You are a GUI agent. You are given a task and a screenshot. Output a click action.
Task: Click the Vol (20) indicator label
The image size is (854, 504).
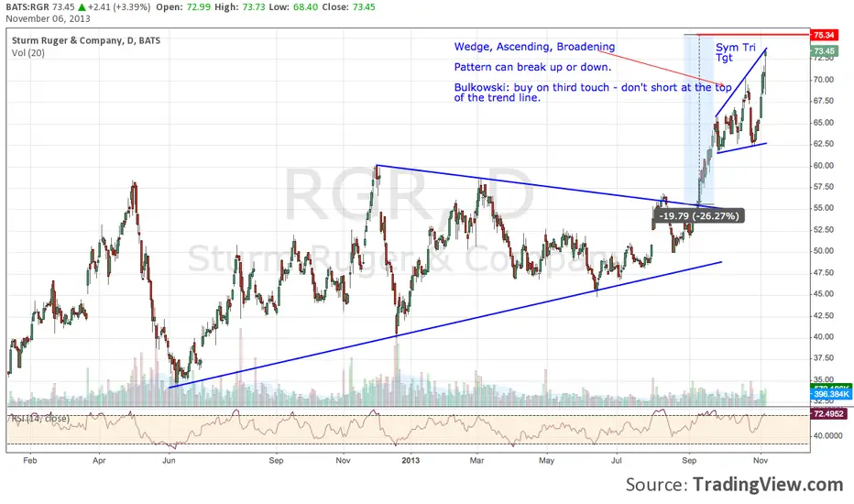pyautogui.click(x=28, y=53)
